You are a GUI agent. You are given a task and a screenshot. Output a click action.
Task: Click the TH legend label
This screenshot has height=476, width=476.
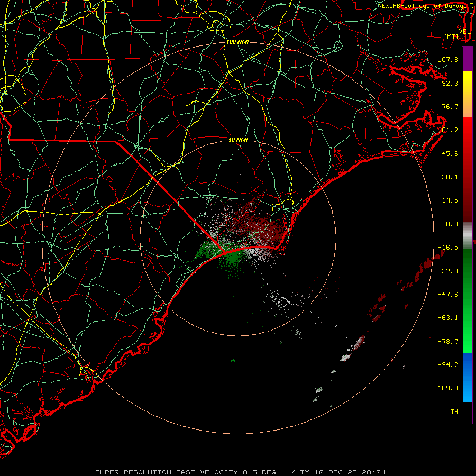pyautogui.click(x=454, y=412)
